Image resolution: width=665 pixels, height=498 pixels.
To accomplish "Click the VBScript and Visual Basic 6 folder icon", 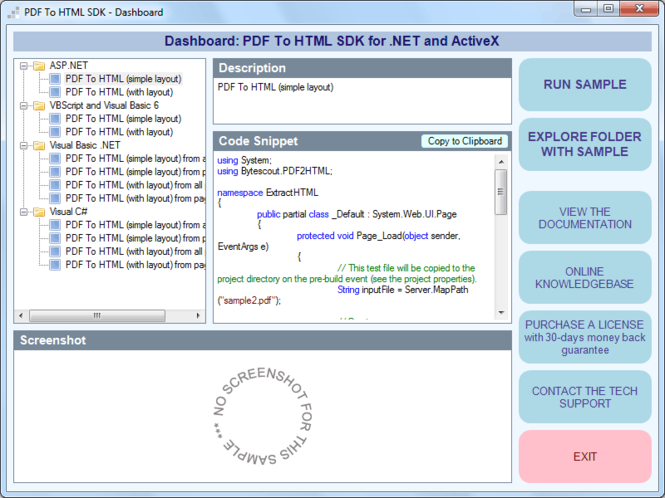I will [39, 106].
